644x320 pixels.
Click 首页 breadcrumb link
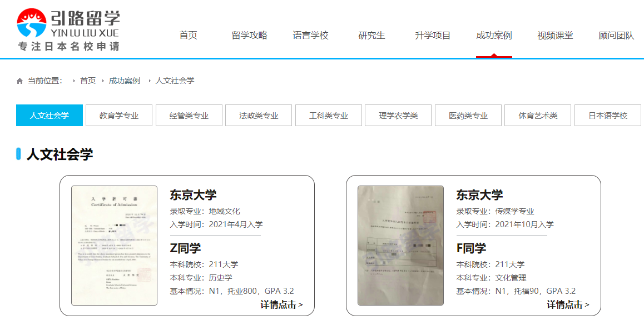pos(88,81)
